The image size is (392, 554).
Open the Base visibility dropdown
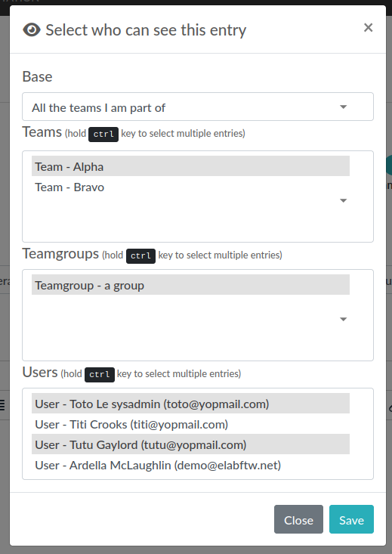(x=197, y=107)
